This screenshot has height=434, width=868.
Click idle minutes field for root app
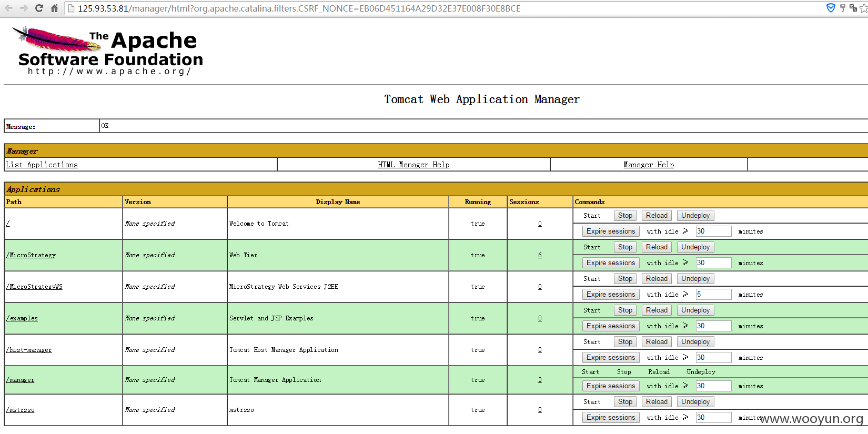[713, 231]
